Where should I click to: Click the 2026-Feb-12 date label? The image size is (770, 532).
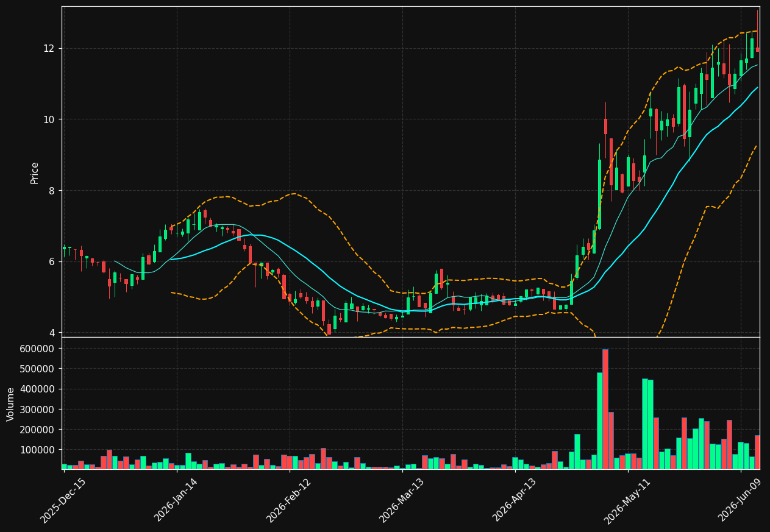(x=289, y=500)
